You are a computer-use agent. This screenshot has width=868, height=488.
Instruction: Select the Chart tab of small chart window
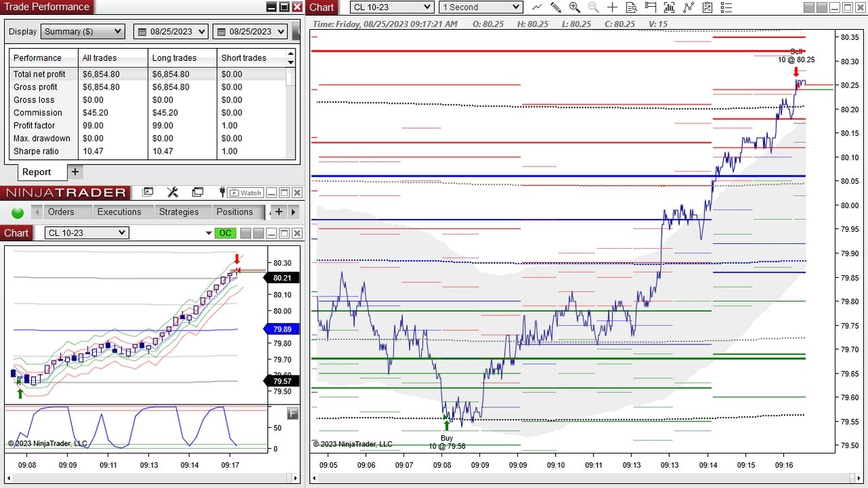[16, 232]
